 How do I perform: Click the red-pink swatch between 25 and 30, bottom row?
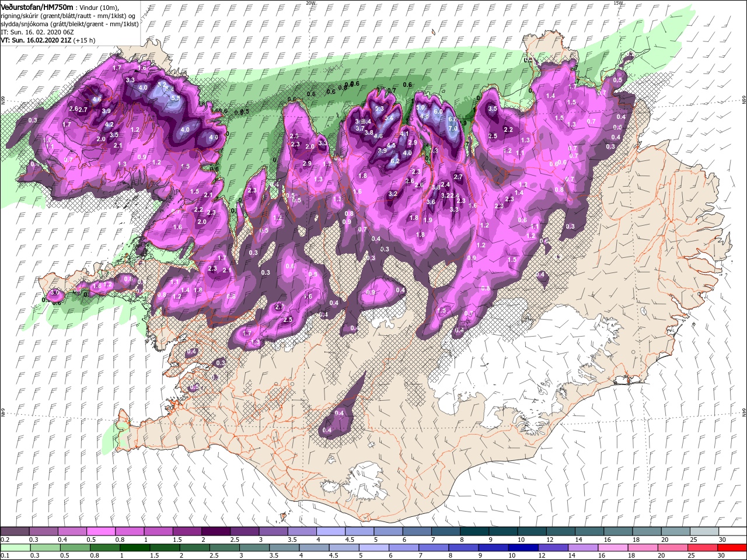click(x=701, y=548)
